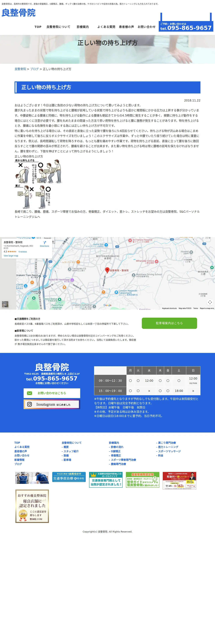The height and width of the screenshot is (644, 215).
Task: Click the Peace Statue map marker
Action: click(60, 299)
